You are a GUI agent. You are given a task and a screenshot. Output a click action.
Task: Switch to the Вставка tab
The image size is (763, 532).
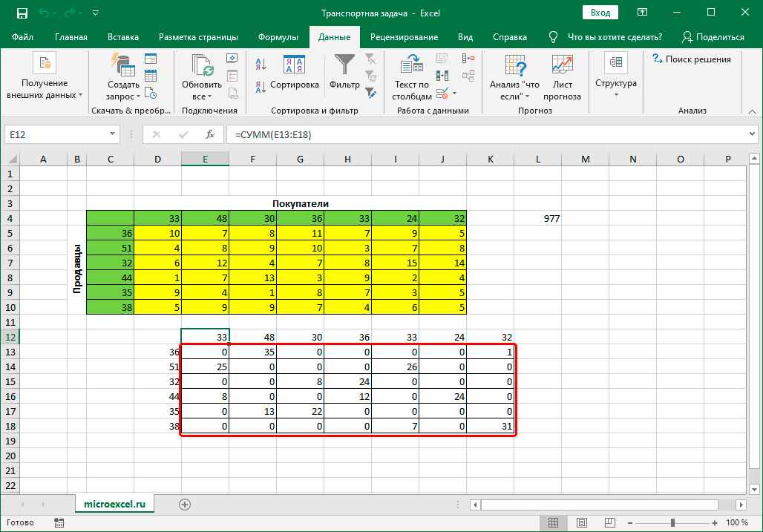coord(123,37)
